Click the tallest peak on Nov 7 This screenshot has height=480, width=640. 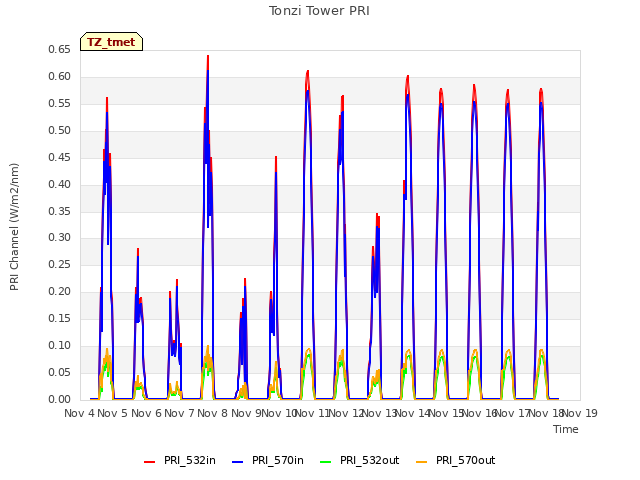pos(208,56)
